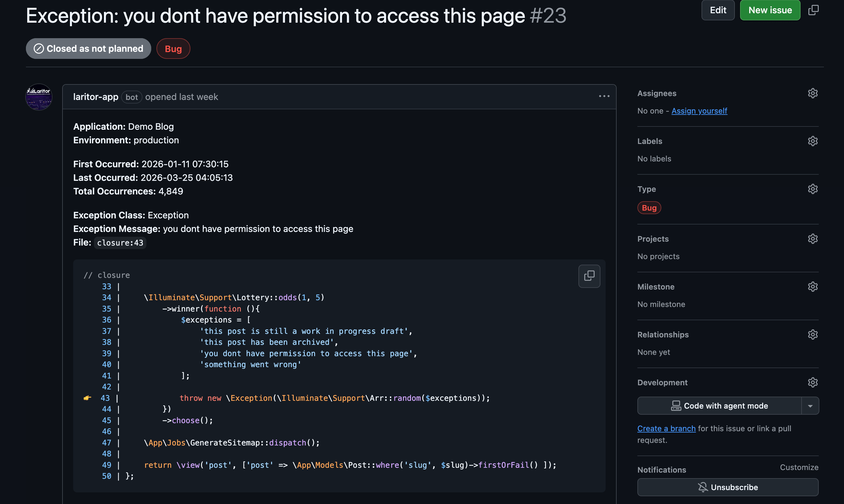Select the Bug label pill
The image size is (844, 504).
point(173,48)
